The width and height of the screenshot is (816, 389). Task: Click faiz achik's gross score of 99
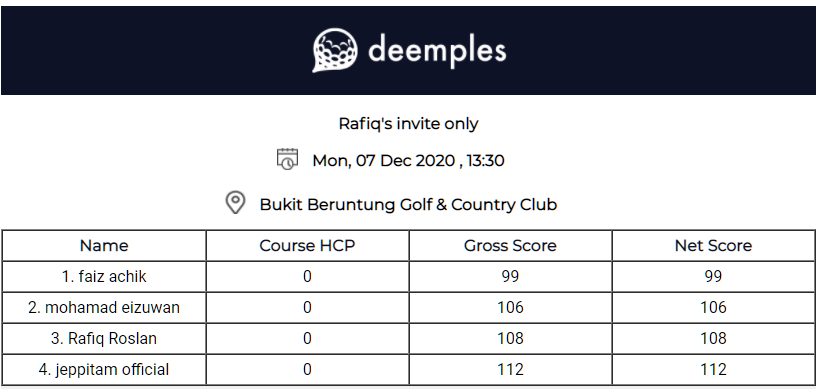pyautogui.click(x=510, y=277)
